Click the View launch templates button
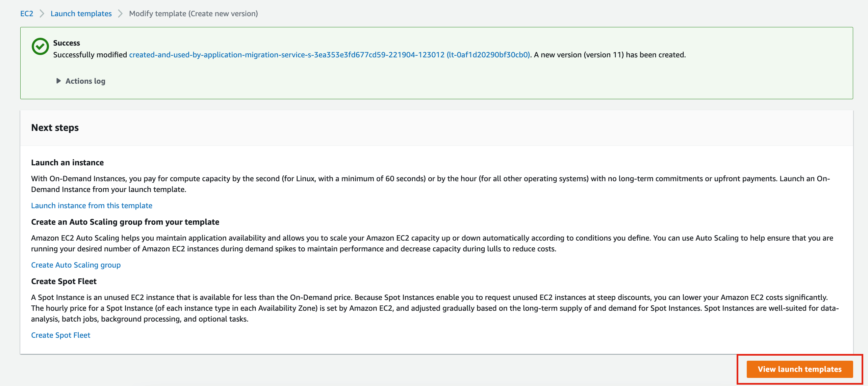868x386 pixels. 800,369
